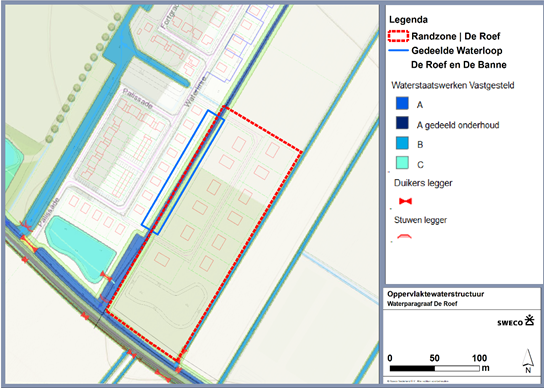Click 'Waterparagraaf De Roef' subtitle

422,304
